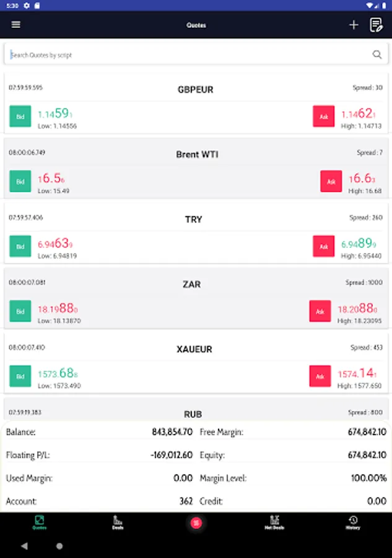Click the XAUEUR Ask button
392x558 pixels.
point(320,376)
